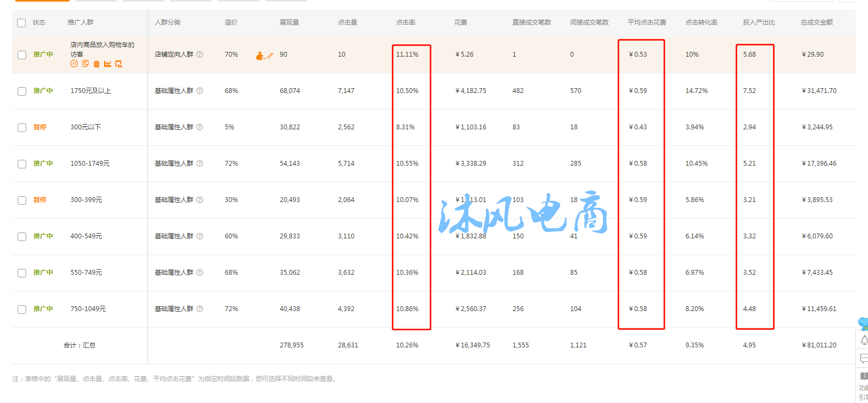Click the 暂停 status of 300元以下
The image size is (868, 403).
click(x=40, y=127)
